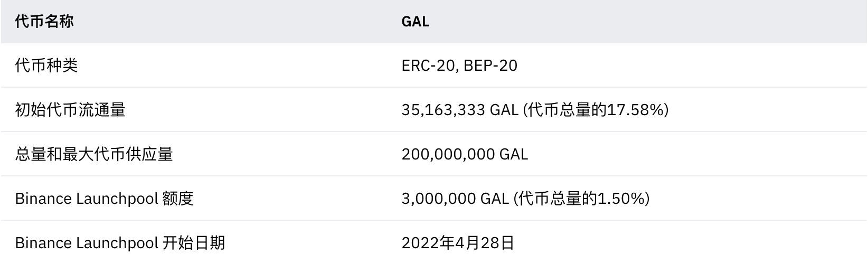
Task: Click the 流通量 text in the third row
Action: pos(102,110)
